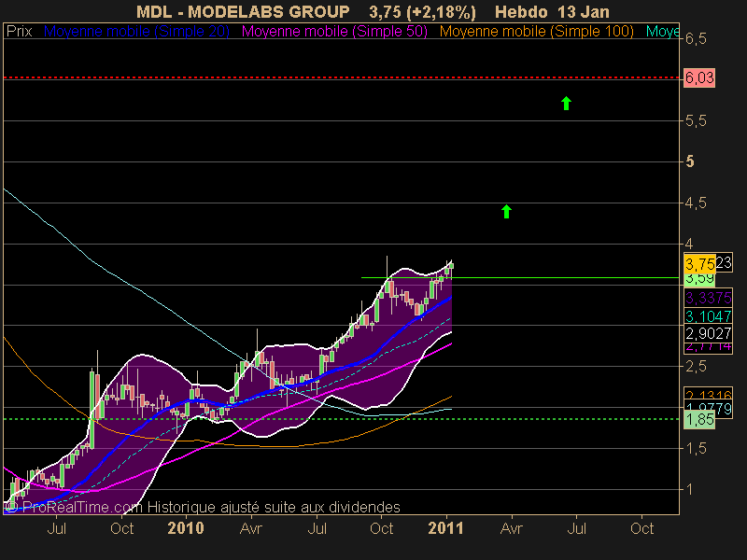Click the chart title "MDL - MODELABS GROUP"
Image resolution: width=747 pixels, height=560 pixels.
(243, 11)
